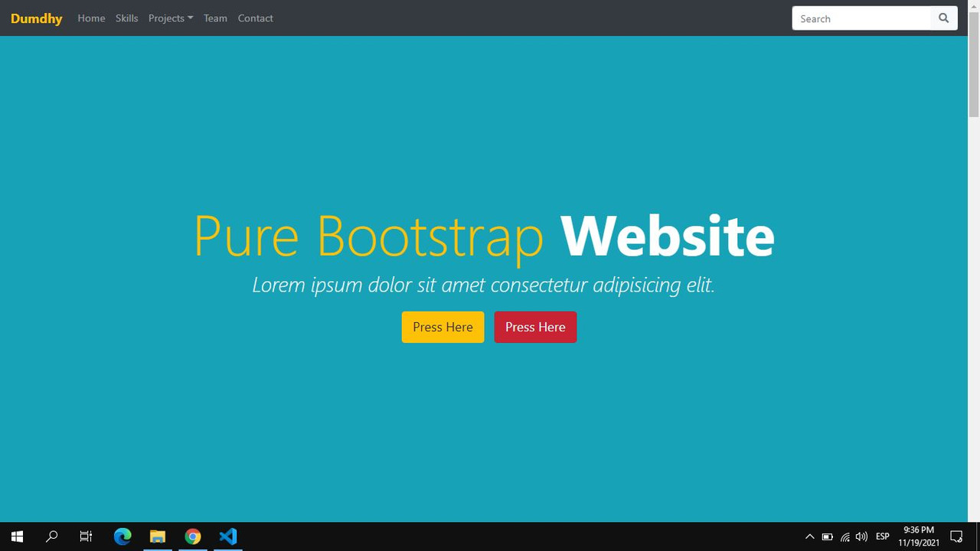This screenshot has height=551, width=980.
Task: Open Task View from the taskbar
Action: (x=86, y=536)
